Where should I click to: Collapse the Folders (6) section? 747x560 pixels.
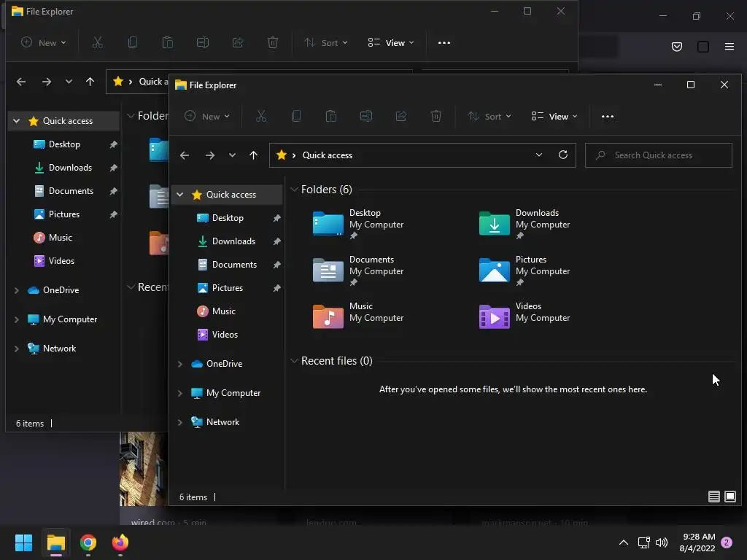[294, 190]
